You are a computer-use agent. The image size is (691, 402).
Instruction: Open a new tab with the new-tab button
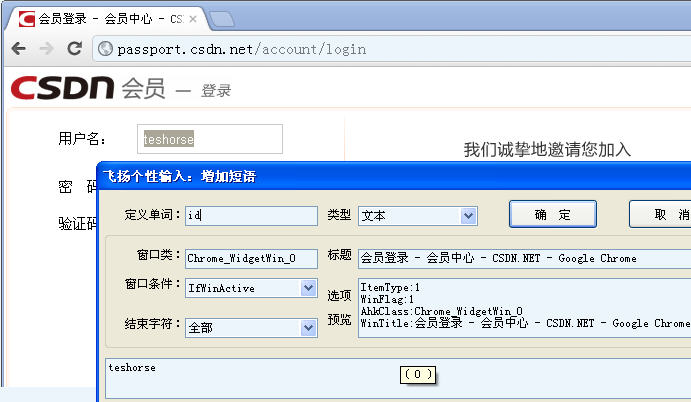[x=221, y=19]
